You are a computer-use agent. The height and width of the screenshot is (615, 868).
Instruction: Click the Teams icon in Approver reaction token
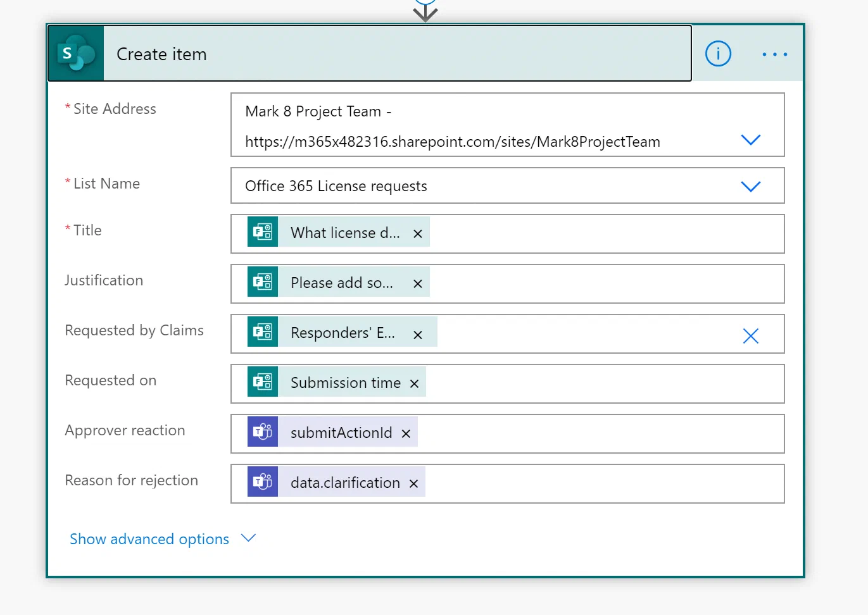click(263, 432)
